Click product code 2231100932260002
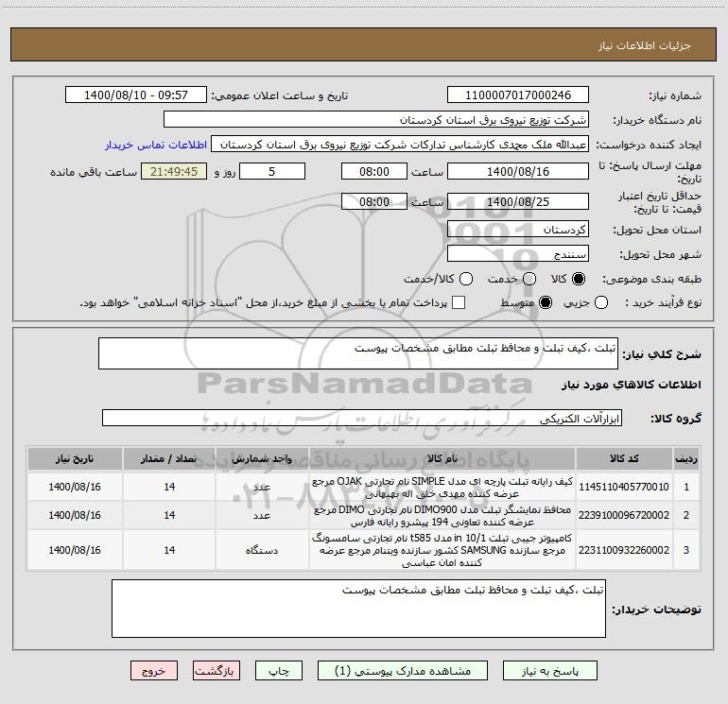Viewport: 728px width, 704px height. tap(624, 550)
